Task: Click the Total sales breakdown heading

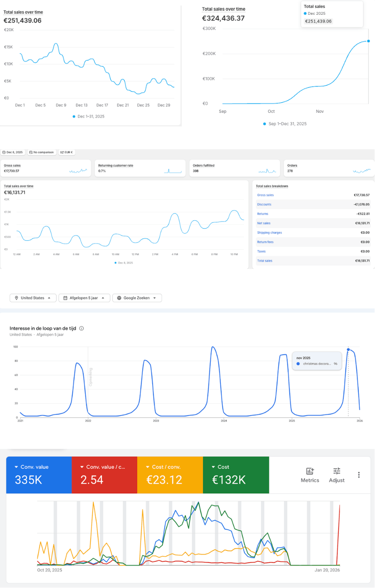Action: click(272, 186)
